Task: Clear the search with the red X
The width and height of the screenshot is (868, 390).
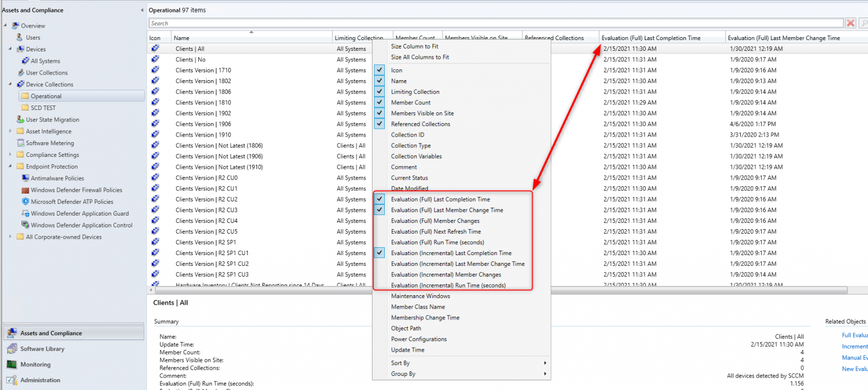Action: click(850, 23)
